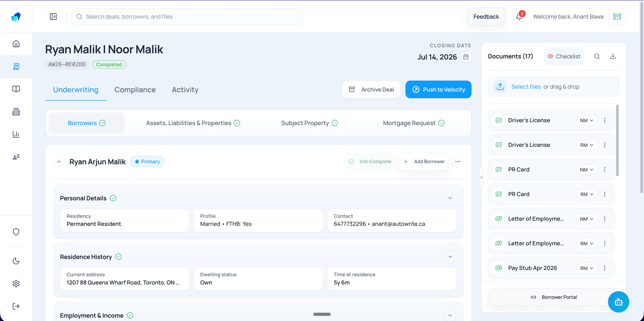Click Push to Velocity button
Viewport: 644px width, 321px height.
tap(438, 90)
